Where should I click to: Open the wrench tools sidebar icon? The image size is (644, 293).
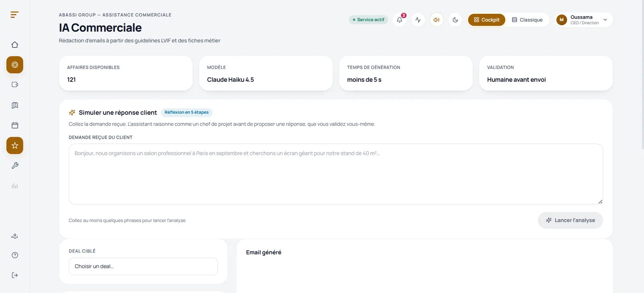pos(15,166)
